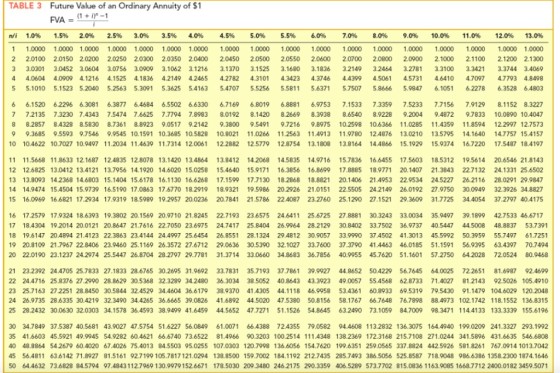Click the value 21.5786 in row 15
The image size is (560, 373).
click(x=258, y=199)
